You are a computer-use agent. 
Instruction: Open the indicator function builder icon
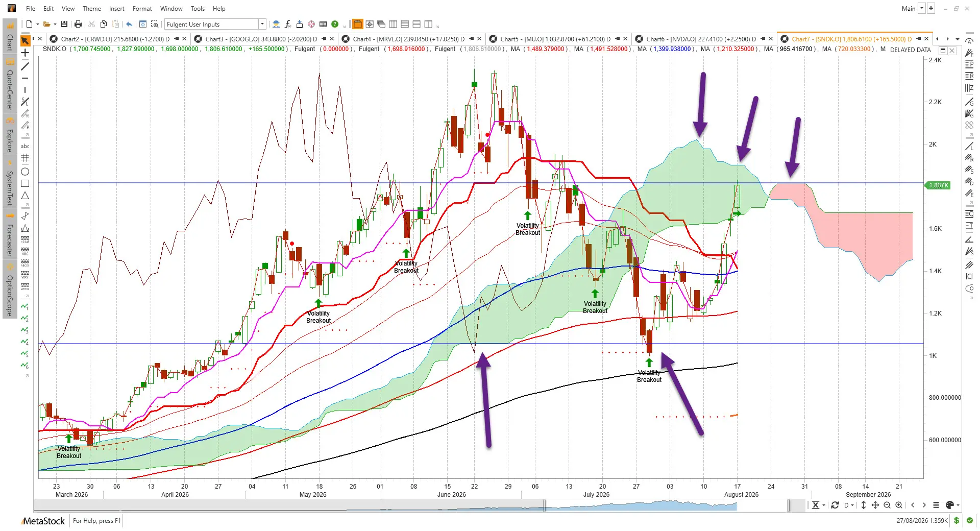(x=288, y=24)
